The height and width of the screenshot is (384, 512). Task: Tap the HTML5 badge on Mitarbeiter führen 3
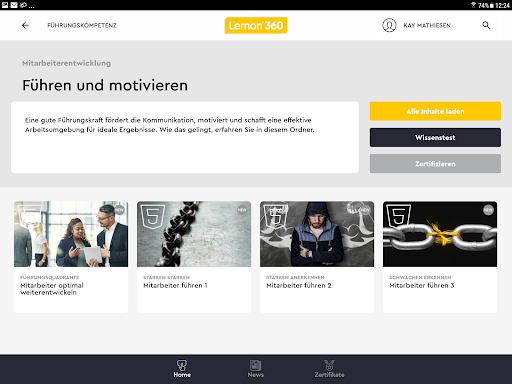tap(398, 216)
